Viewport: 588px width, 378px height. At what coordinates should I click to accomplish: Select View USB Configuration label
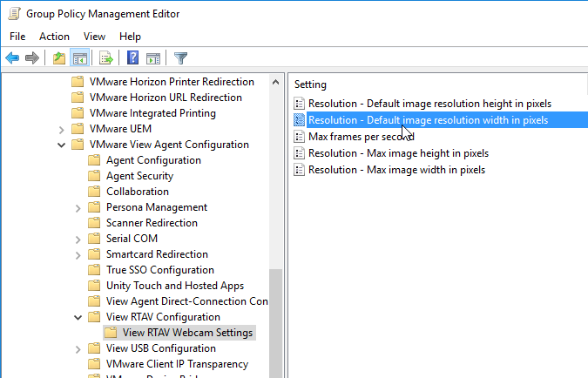pos(161,348)
